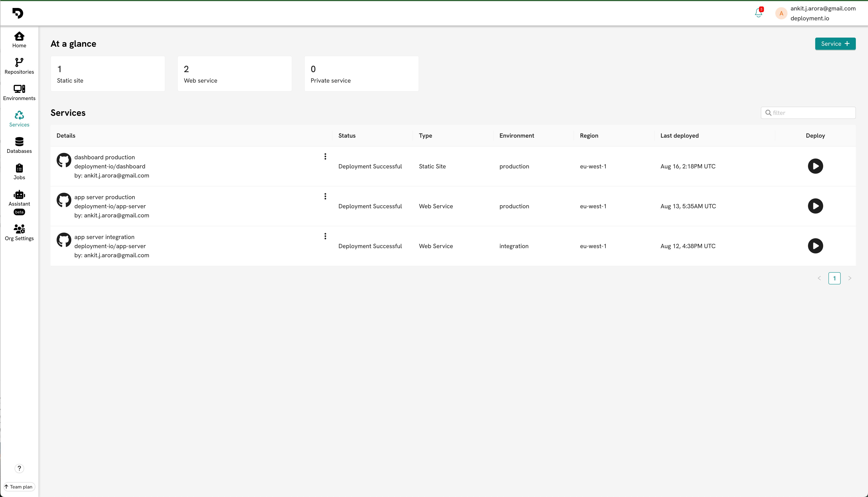The height and width of the screenshot is (497, 868).
Task: Deploy the dashboard production service
Action: [815, 166]
